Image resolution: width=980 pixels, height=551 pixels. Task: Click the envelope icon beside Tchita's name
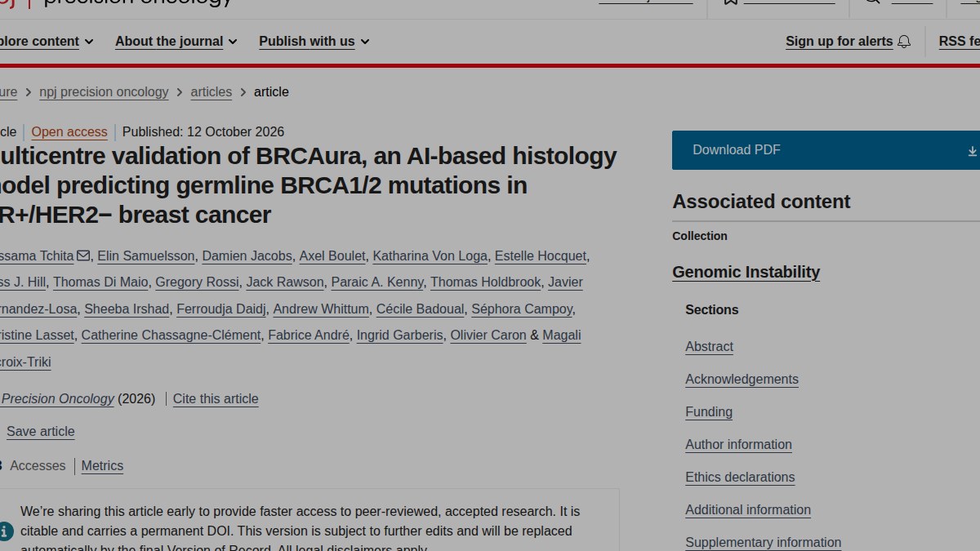click(x=83, y=256)
